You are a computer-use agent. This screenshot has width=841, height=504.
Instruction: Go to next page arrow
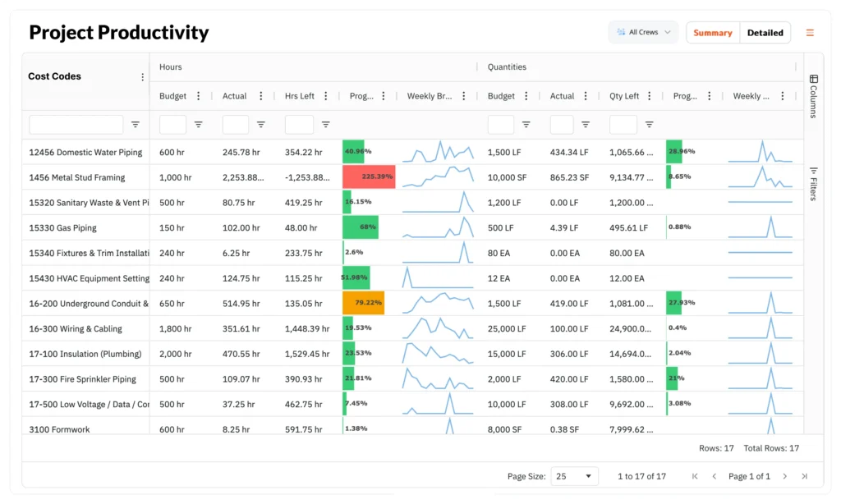point(784,476)
